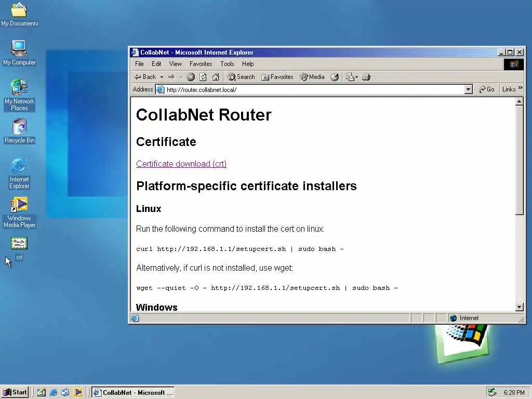Click the Home icon in toolbar
The width and height of the screenshot is (532, 399).
point(216,77)
